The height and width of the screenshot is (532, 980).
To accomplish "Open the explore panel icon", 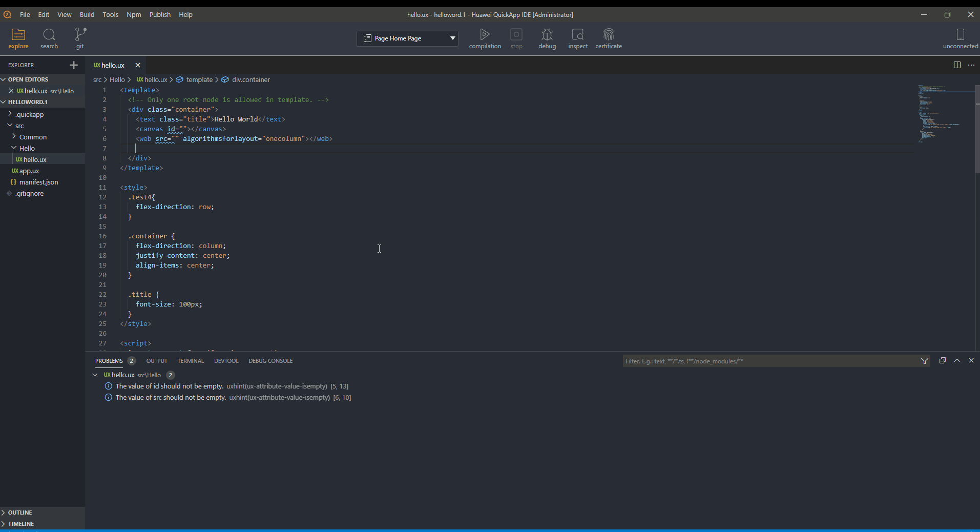I will [x=18, y=35].
